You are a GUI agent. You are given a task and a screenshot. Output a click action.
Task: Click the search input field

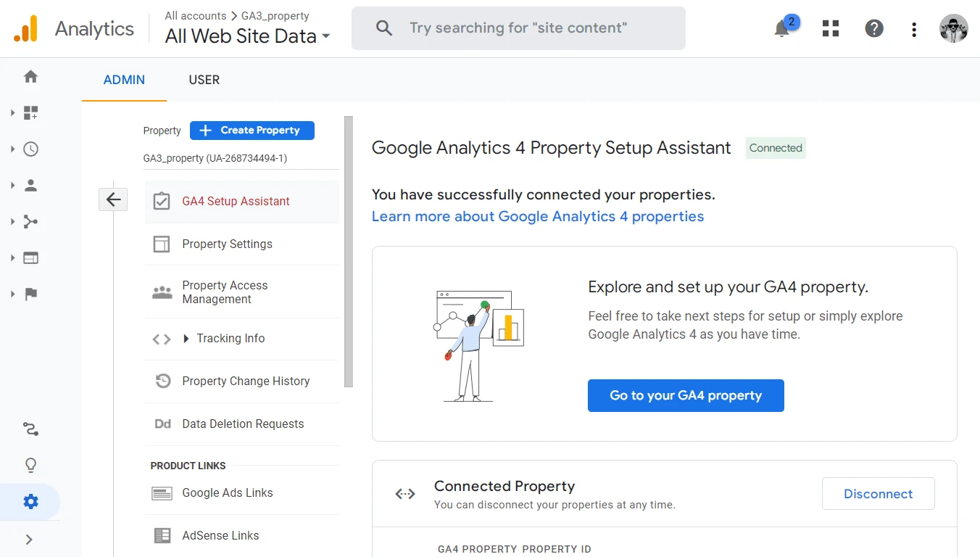[x=518, y=28]
